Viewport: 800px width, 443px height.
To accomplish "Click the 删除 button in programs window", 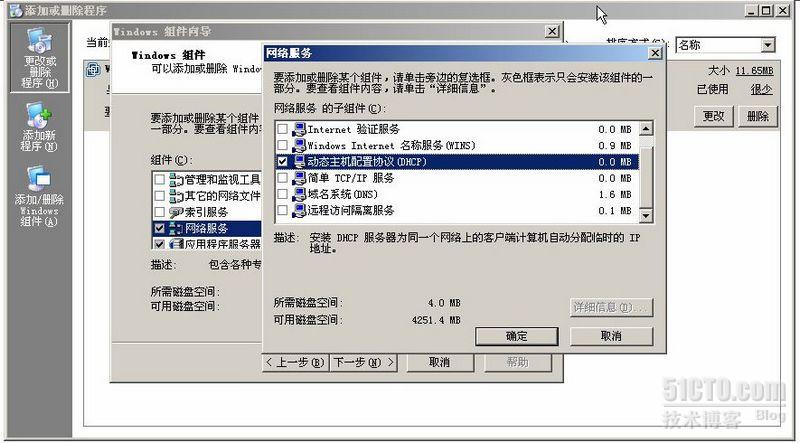I will coord(758,116).
